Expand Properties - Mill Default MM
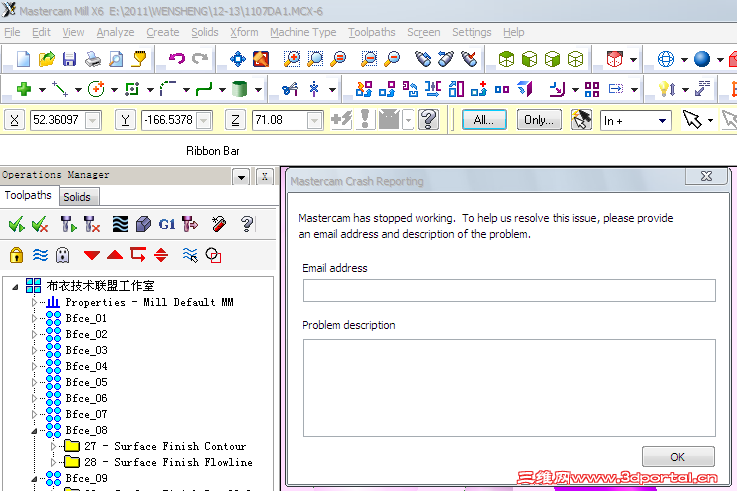Viewport: 737px width, 491px height. click(34, 302)
